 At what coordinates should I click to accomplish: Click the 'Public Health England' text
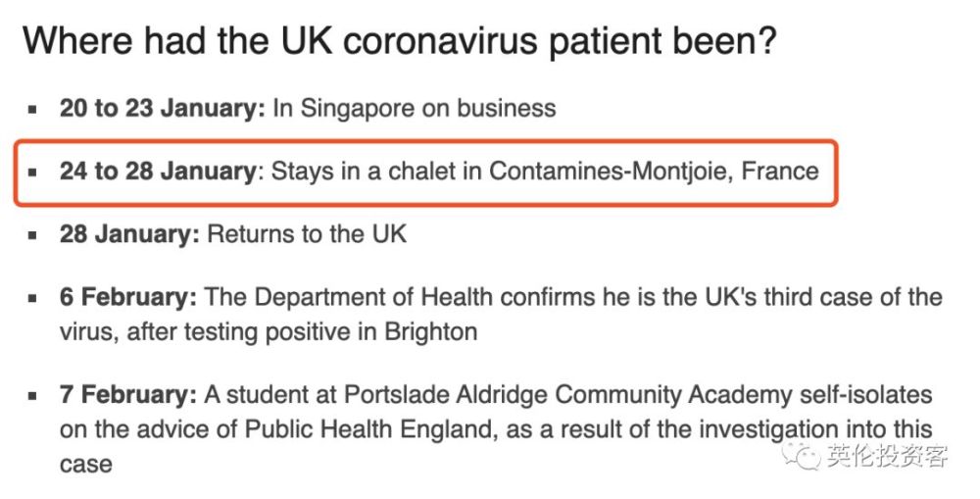coord(371,429)
